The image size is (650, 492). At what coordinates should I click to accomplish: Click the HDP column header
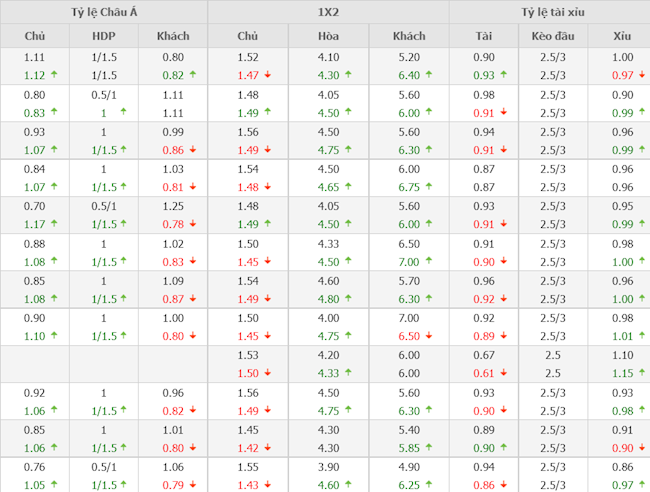(x=104, y=36)
